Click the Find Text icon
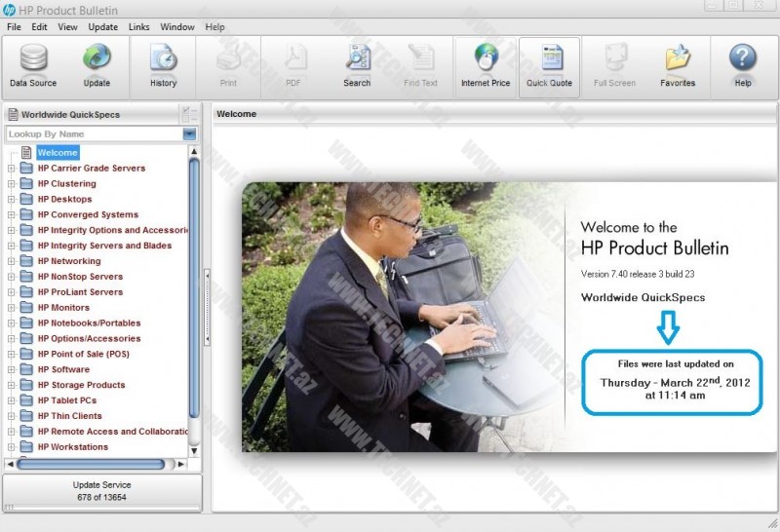780x532 pixels. (x=421, y=57)
